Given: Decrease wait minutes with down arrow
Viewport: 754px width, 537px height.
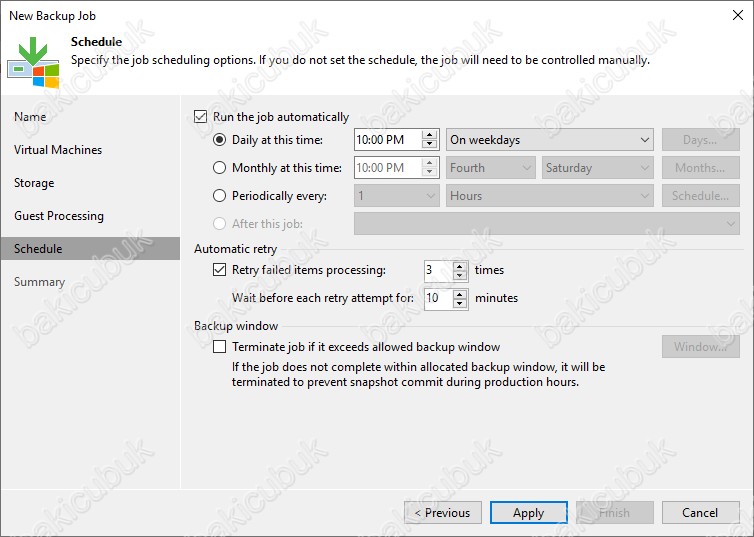Looking at the screenshot, I should tap(460, 303).
